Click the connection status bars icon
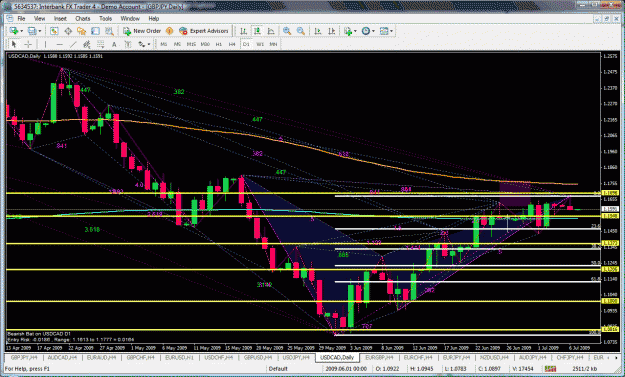The height and width of the screenshot is (377, 625). pyautogui.click(x=550, y=369)
